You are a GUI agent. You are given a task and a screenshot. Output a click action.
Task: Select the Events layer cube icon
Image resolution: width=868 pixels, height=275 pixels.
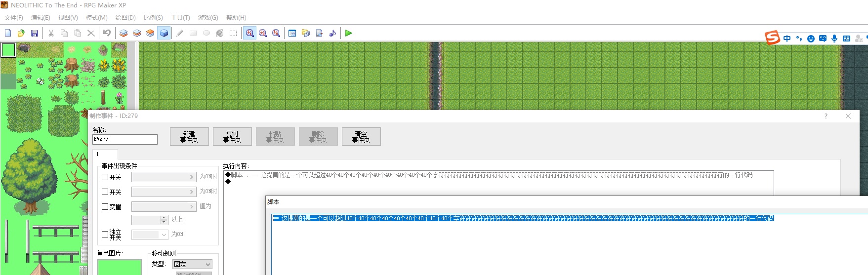click(x=164, y=33)
